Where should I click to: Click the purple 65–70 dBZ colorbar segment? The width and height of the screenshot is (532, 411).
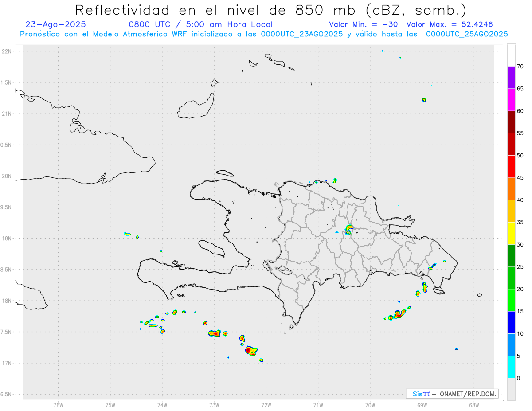coord(511,77)
